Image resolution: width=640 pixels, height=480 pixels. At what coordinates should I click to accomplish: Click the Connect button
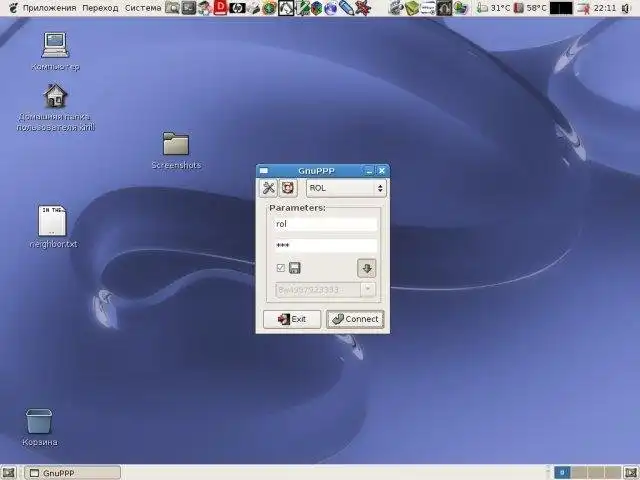[x=355, y=319]
